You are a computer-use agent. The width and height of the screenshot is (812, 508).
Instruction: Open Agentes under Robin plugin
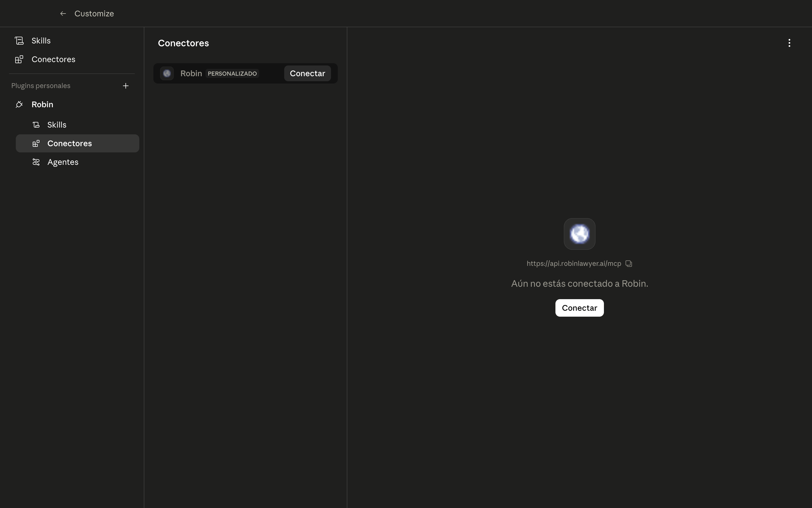click(78, 162)
